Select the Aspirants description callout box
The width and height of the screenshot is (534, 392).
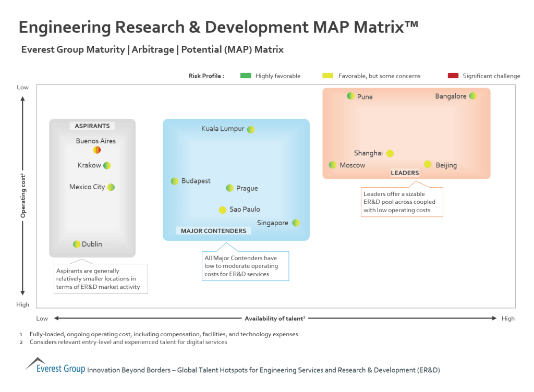pos(101,279)
